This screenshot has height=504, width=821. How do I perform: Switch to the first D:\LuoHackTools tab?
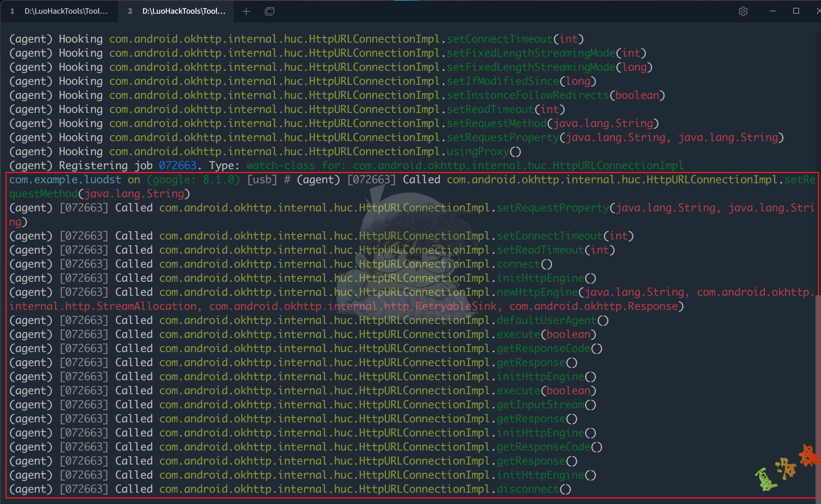pos(59,11)
